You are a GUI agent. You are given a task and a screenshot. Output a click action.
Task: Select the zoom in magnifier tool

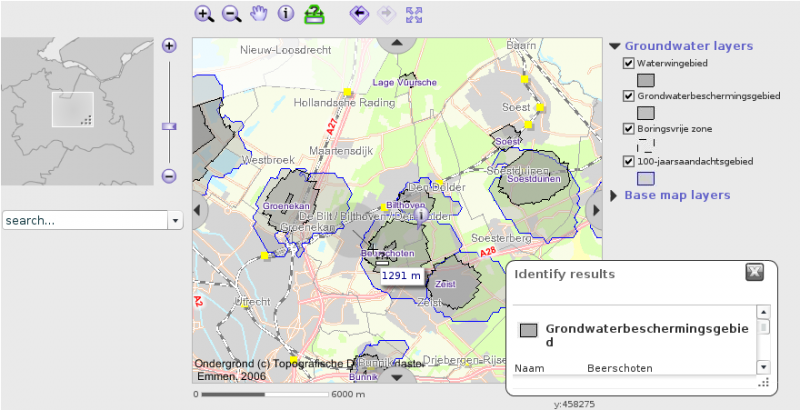204,14
